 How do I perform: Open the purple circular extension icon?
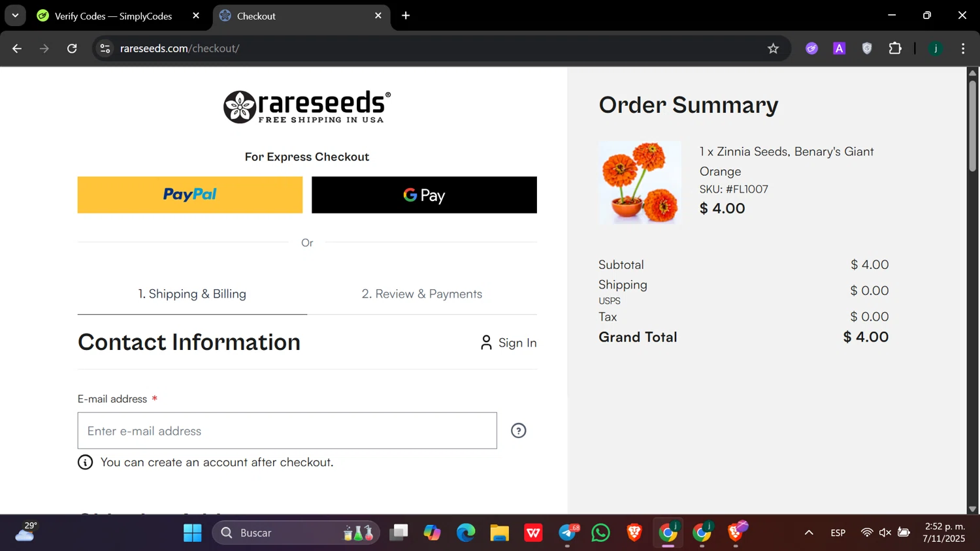tap(811, 48)
